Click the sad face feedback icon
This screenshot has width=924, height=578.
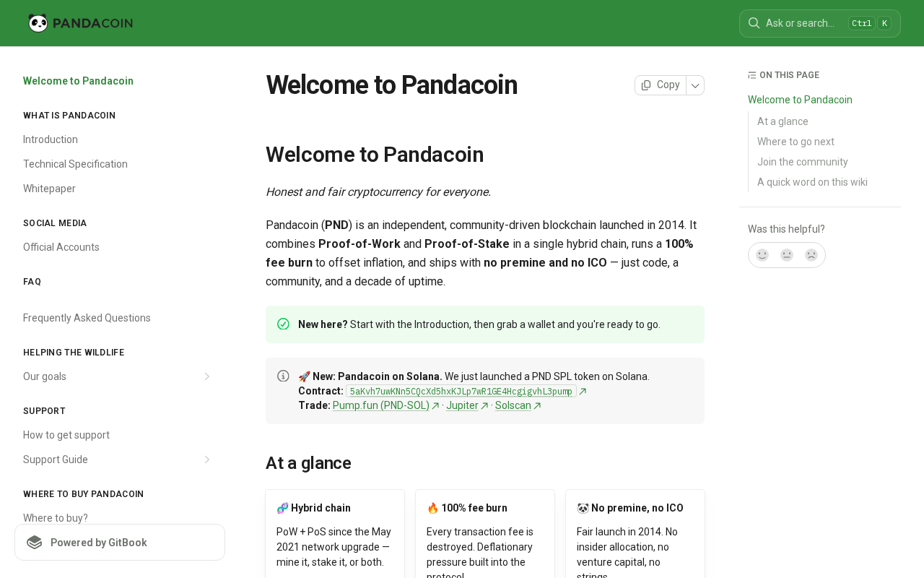click(811, 255)
